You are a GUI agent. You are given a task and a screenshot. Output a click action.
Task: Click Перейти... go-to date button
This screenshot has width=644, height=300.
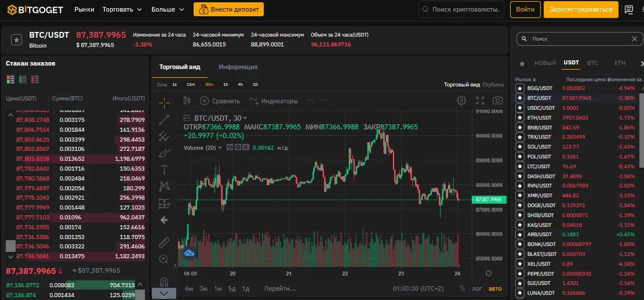[281, 288]
